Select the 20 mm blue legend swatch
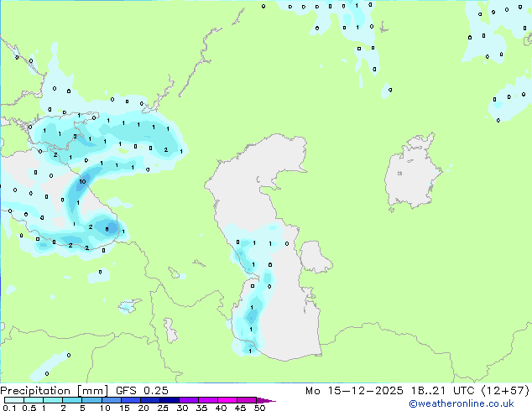This screenshot has height=411, width=532. click(x=149, y=400)
